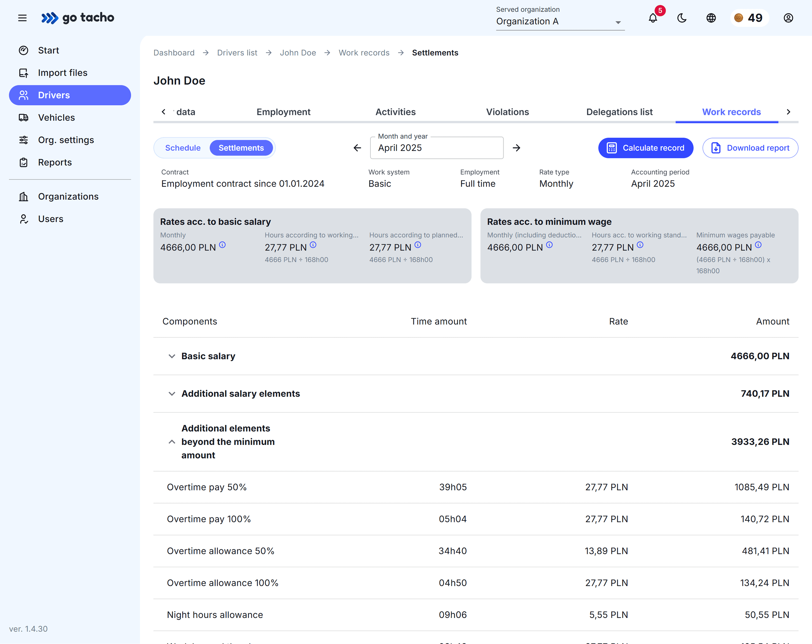Go to previous month arrow

357,148
